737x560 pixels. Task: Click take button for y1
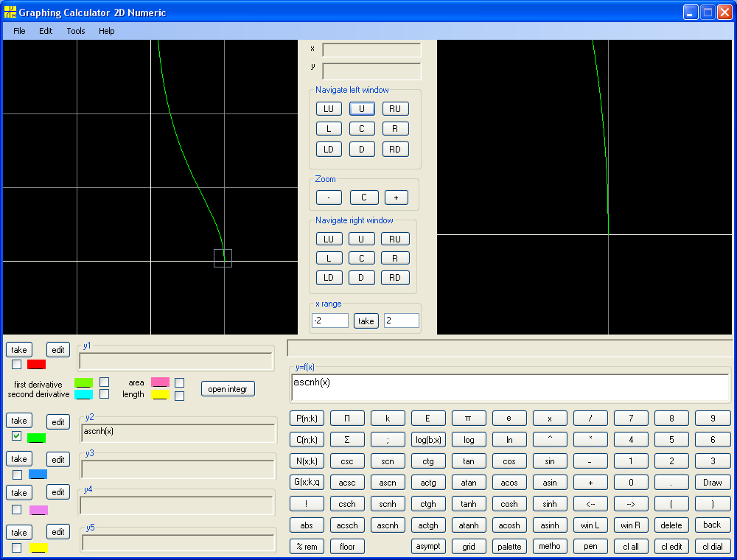(x=19, y=350)
